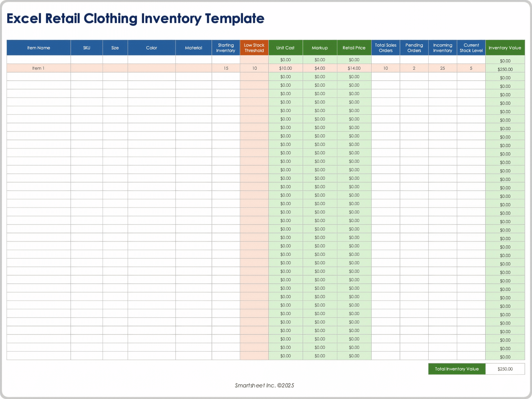Select the Total Sales Orders header

385,48
